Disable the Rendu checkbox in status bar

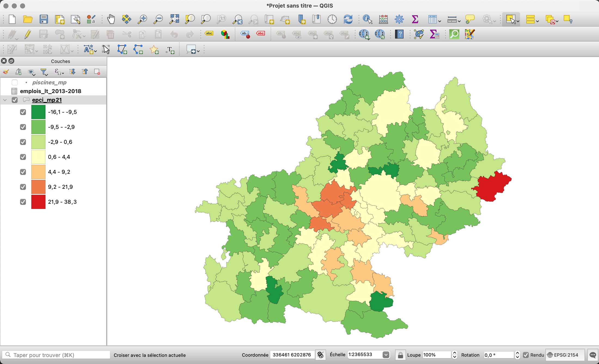526,355
